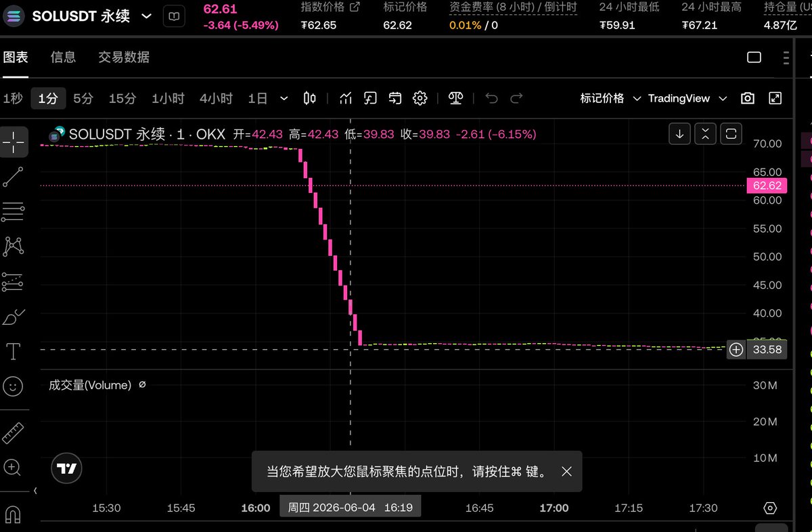Click the 16:19 crosshair date label
This screenshot has width=812, height=532.
point(351,508)
